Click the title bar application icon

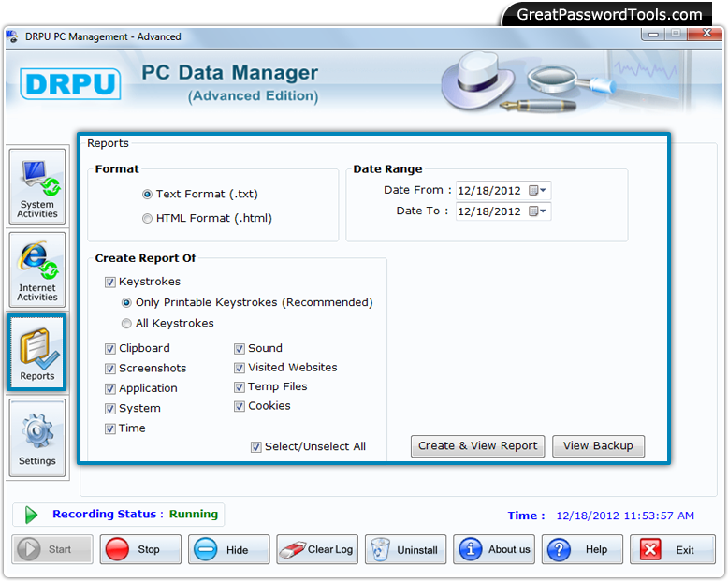point(12,36)
